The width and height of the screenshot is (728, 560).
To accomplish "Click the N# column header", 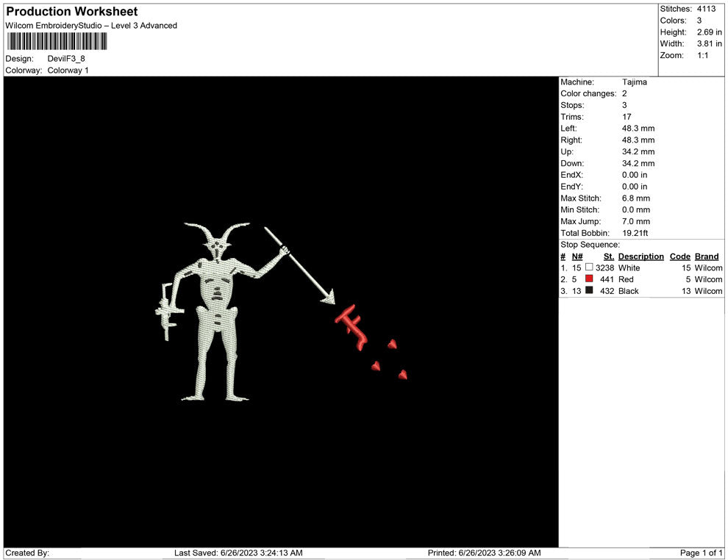I will [577, 256].
